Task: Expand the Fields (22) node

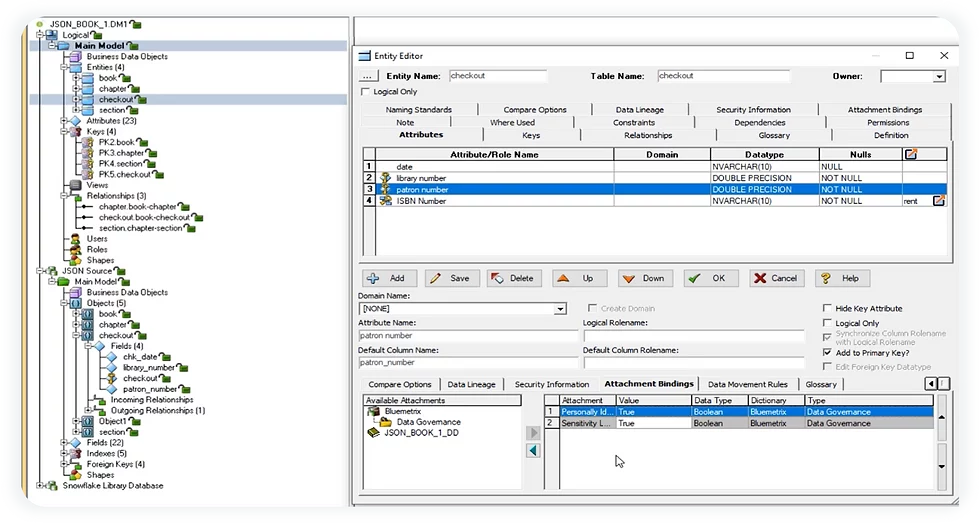Action: [64, 442]
